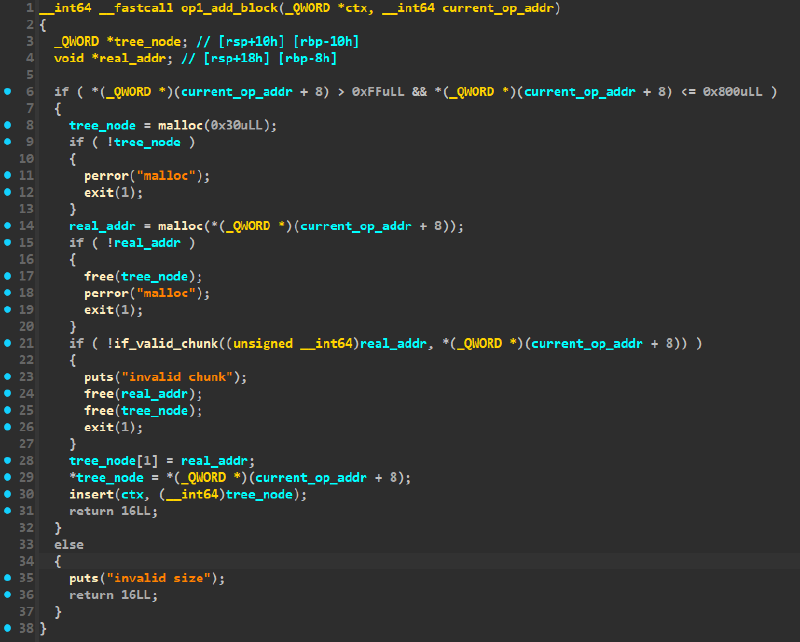The width and height of the screenshot is (800, 642).
Task: Click line number 1 in the gutter
Action: [x=30, y=8]
